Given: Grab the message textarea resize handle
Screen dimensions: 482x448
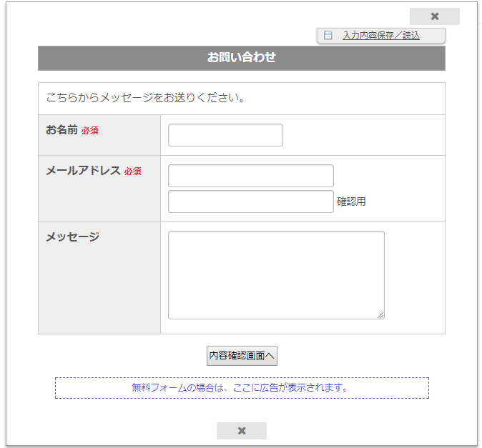Looking at the screenshot, I should [380, 315].
